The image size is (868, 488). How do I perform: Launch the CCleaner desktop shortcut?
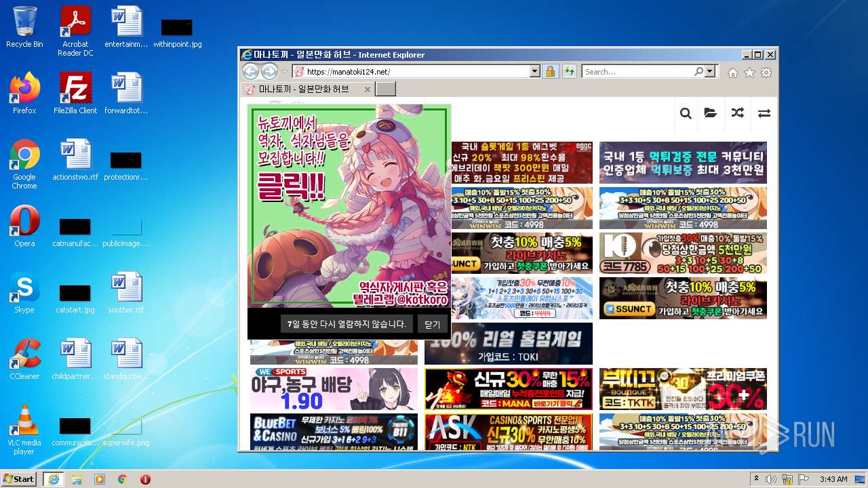[24, 359]
